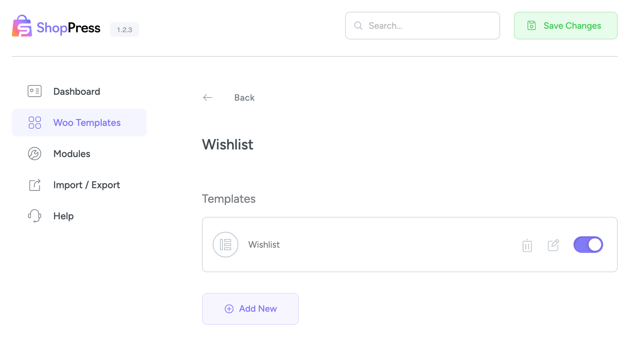Image resolution: width=644 pixels, height=339 pixels.
Task: Add a new template with Add New
Action: (250, 309)
